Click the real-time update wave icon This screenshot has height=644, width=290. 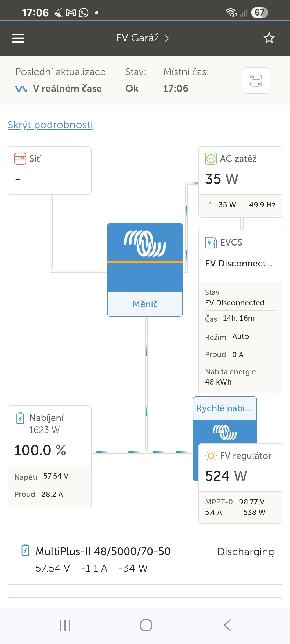point(21,89)
